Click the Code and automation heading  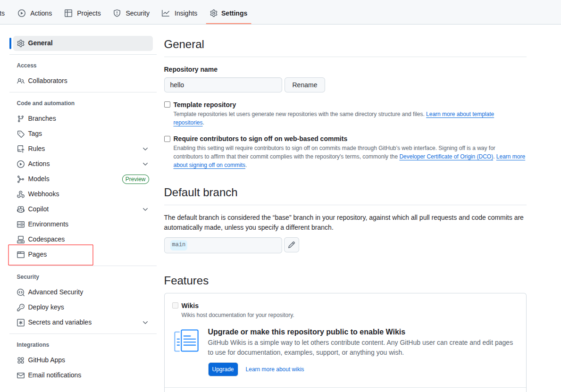pos(46,103)
